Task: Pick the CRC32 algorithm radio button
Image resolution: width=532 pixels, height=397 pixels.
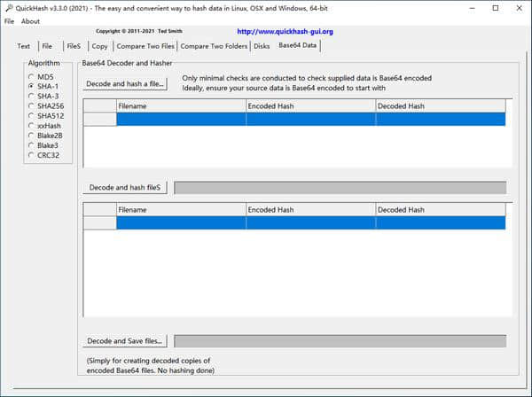Action: (32, 155)
